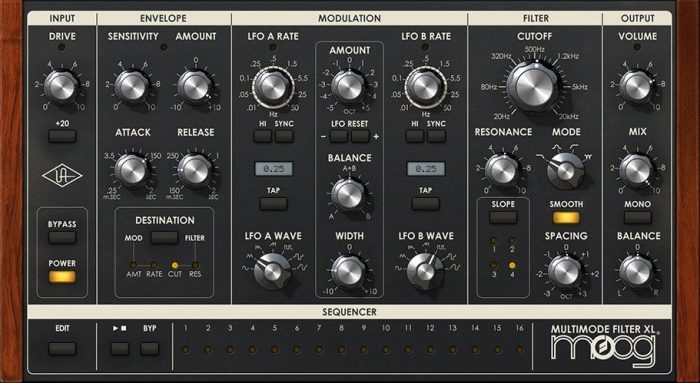Click the Moog logo
700x383 pixels.
tap(604, 351)
